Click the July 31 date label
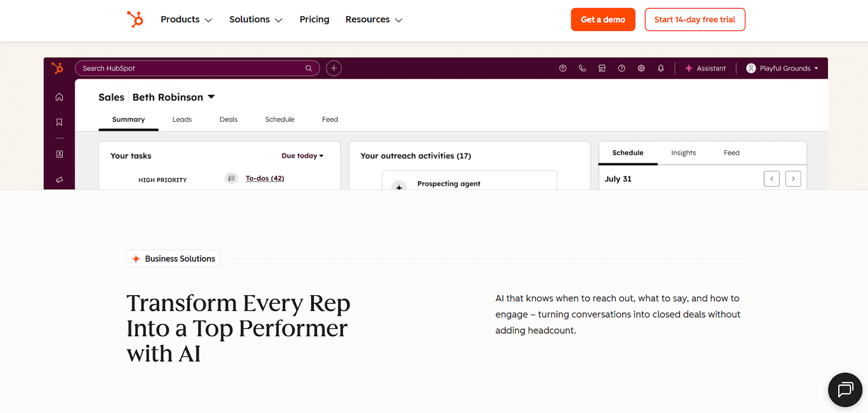The image size is (868, 413). pyautogui.click(x=618, y=179)
